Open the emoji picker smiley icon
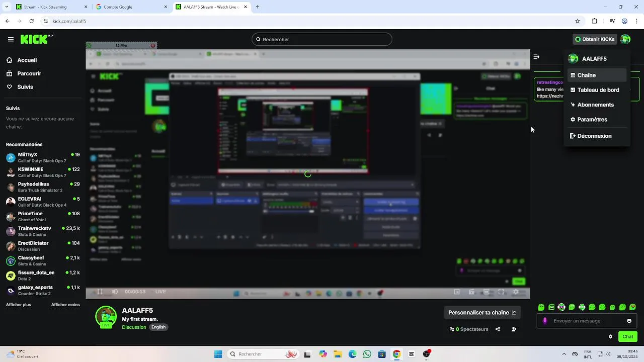This screenshot has width=644, height=362. [x=629, y=321]
